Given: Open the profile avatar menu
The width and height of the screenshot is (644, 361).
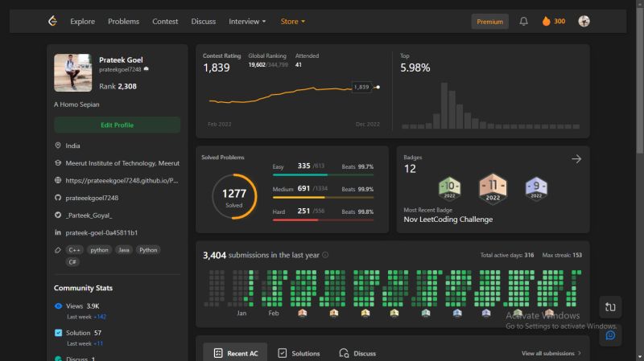Looking at the screenshot, I should 584,21.
